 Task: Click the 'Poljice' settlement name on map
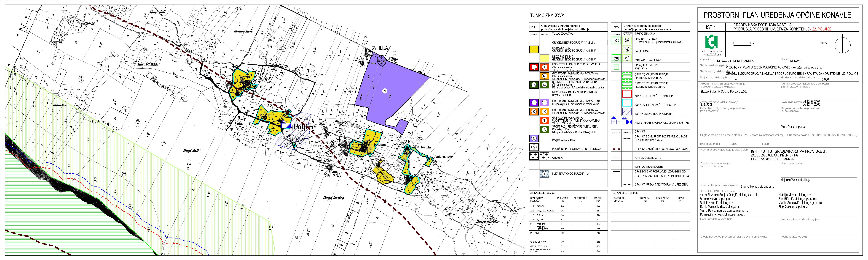point(304,127)
